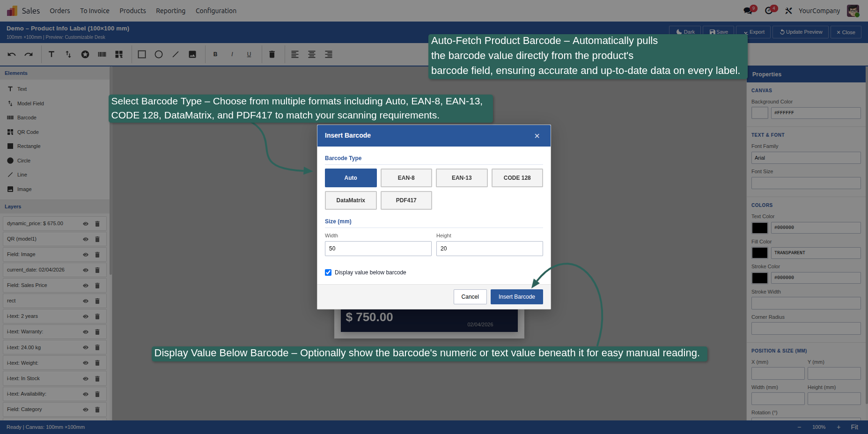Image resolution: width=868 pixels, height=434 pixels.
Task: Hide the current_date layer
Action: click(x=86, y=270)
